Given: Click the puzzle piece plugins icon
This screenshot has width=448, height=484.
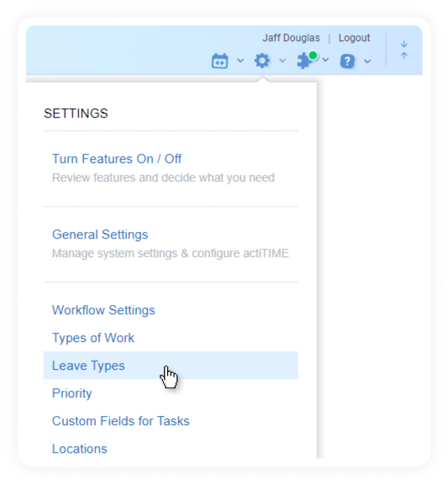Looking at the screenshot, I should [305, 60].
